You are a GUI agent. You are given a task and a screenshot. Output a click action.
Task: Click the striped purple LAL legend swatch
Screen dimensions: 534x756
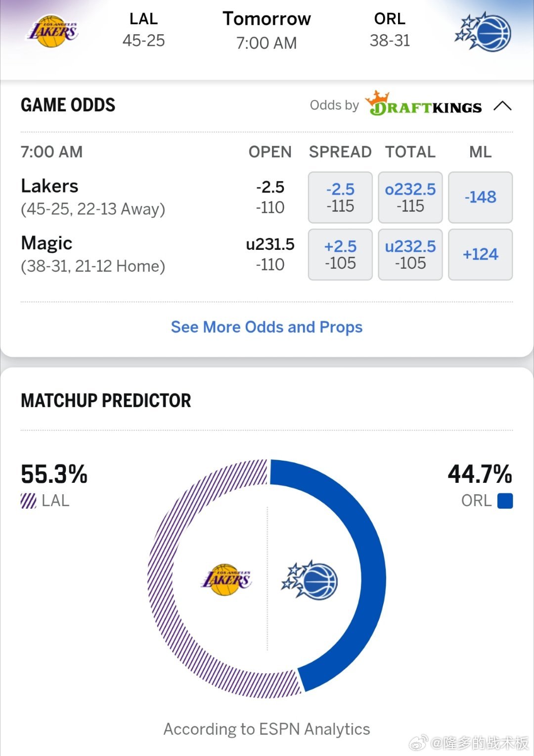click(x=28, y=501)
